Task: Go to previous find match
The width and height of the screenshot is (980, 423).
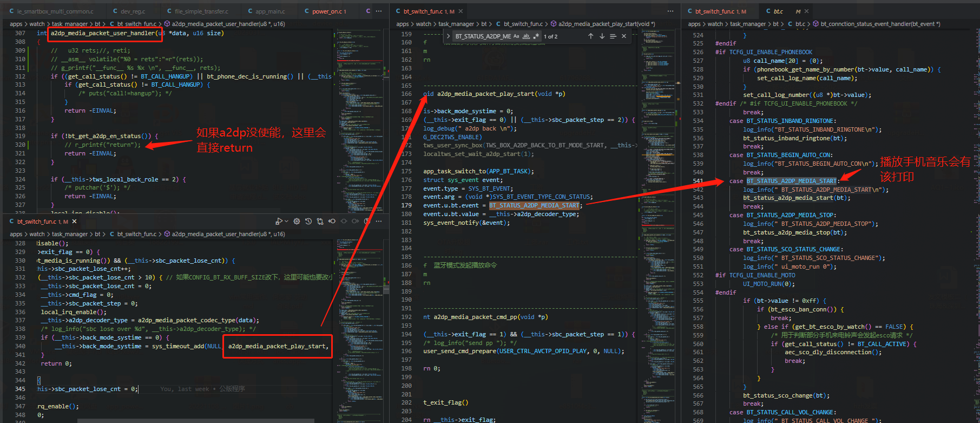Action: pyautogui.click(x=590, y=36)
